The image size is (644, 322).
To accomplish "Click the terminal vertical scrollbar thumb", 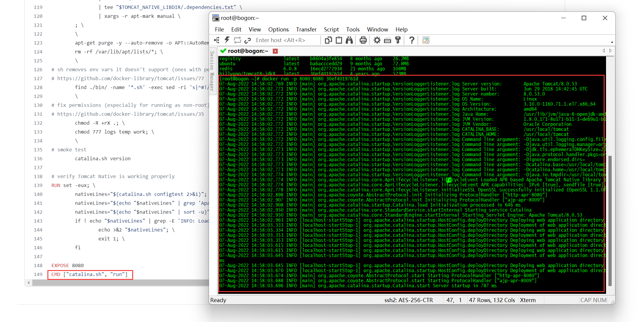I will [610, 221].
